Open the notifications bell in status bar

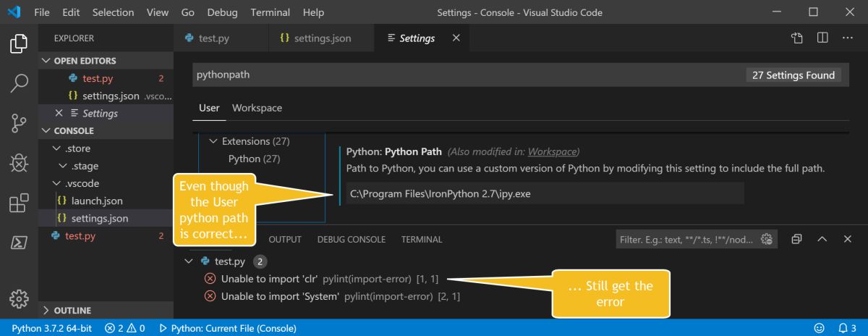pos(842,328)
